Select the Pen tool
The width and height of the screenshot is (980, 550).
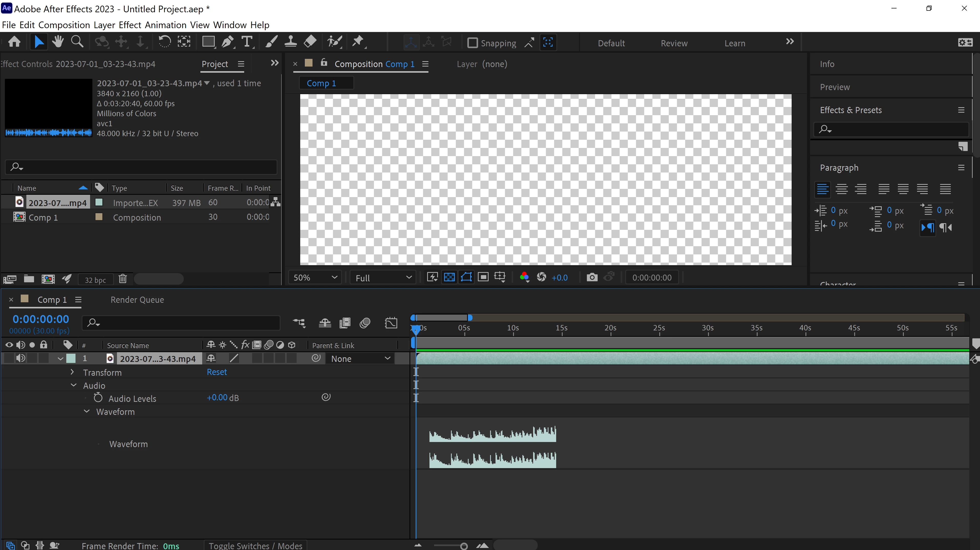click(228, 42)
